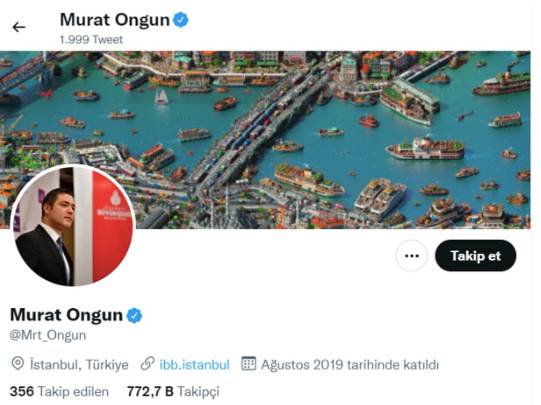Click the location pin icon
The width and height of the screenshot is (541, 405).
(x=18, y=364)
